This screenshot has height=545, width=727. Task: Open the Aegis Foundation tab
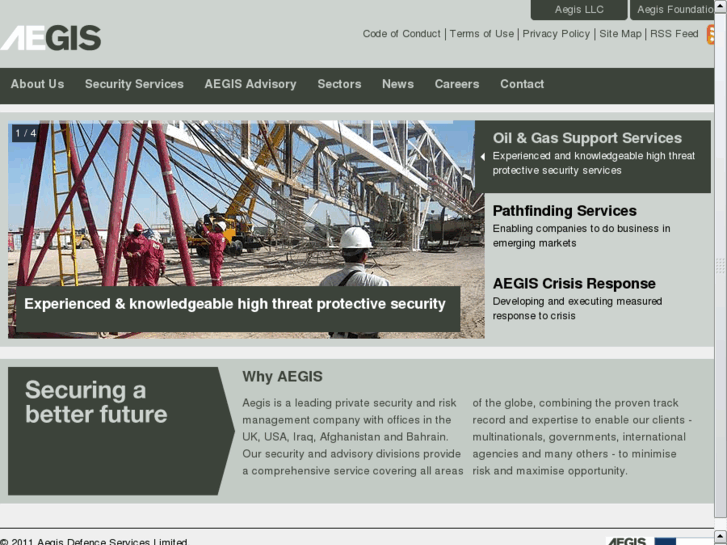pos(672,10)
